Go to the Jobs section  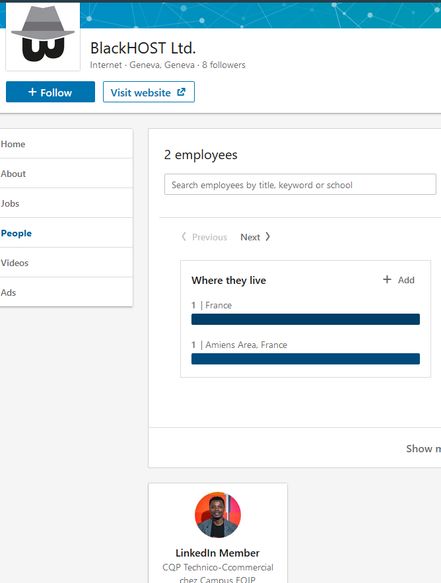pyautogui.click(x=66, y=203)
